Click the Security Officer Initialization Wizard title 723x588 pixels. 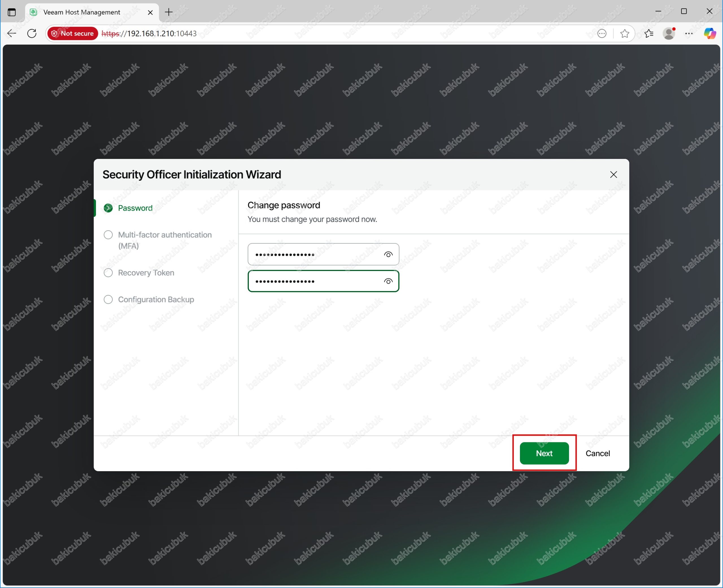[192, 174]
